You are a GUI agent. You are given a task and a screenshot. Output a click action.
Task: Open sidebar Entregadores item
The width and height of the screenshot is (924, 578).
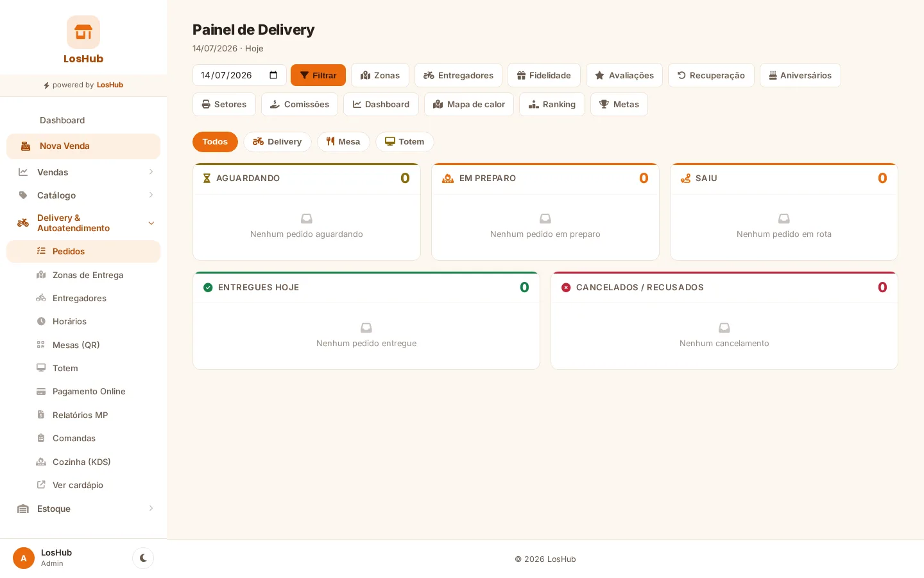[83, 298]
